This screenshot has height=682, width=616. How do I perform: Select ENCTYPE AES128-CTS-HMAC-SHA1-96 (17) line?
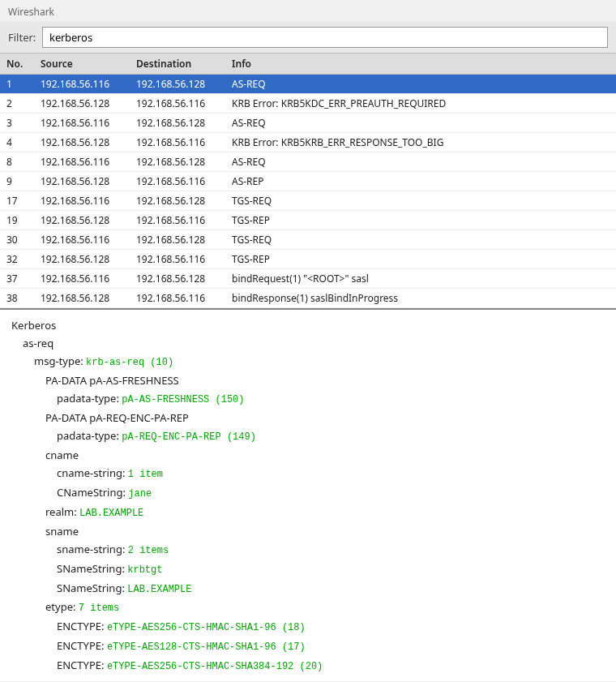(x=181, y=646)
